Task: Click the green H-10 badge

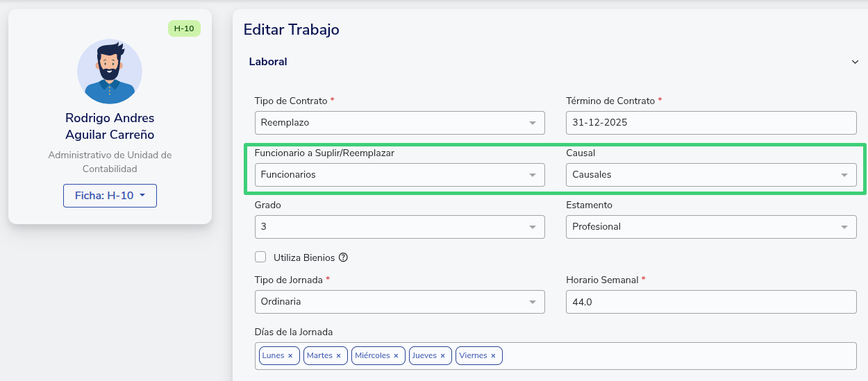Action: click(x=184, y=28)
